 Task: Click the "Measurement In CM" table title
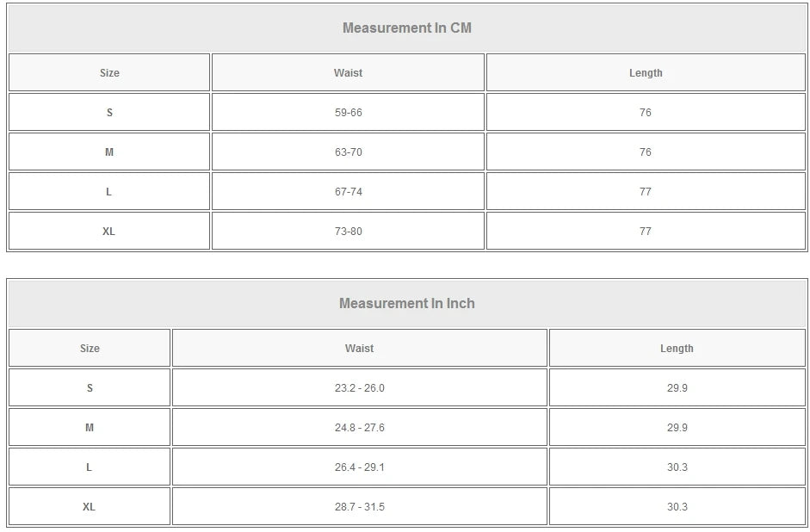click(x=407, y=28)
